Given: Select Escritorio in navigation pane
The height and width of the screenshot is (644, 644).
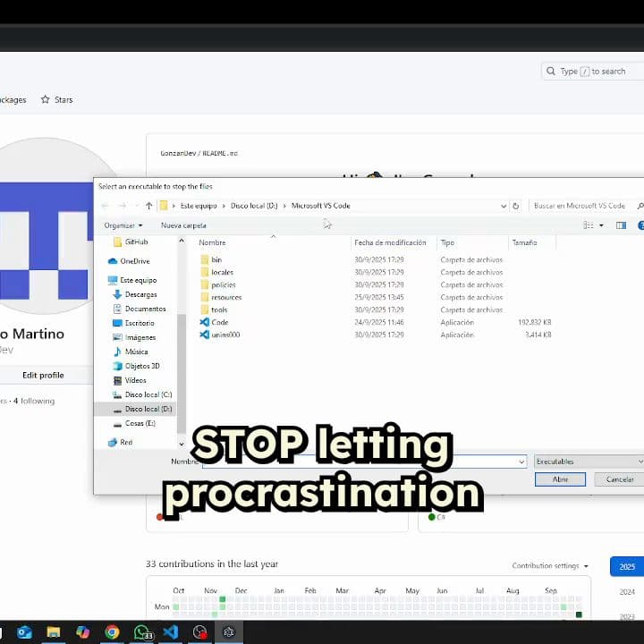Looking at the screenshot, I should point(133,323).
